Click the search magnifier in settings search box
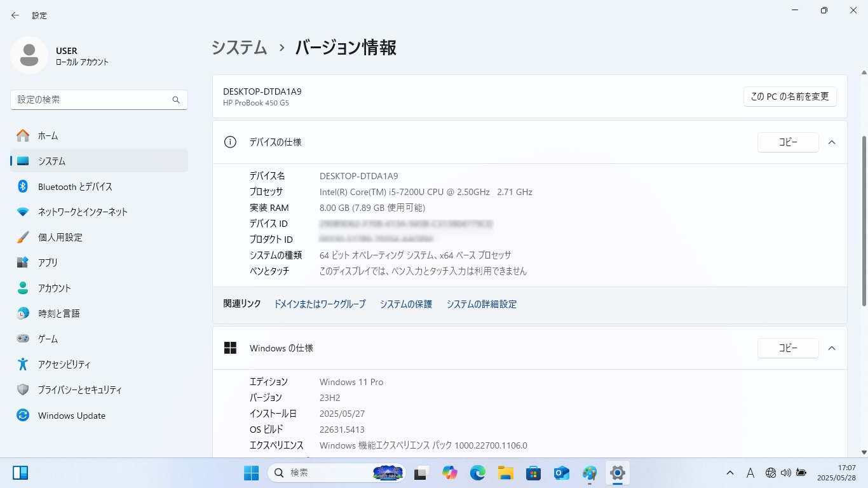 tap(176, 100)
